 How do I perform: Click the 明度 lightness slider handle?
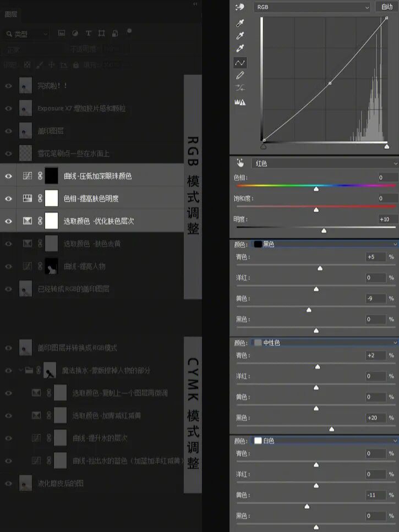[x=324, y=231]
